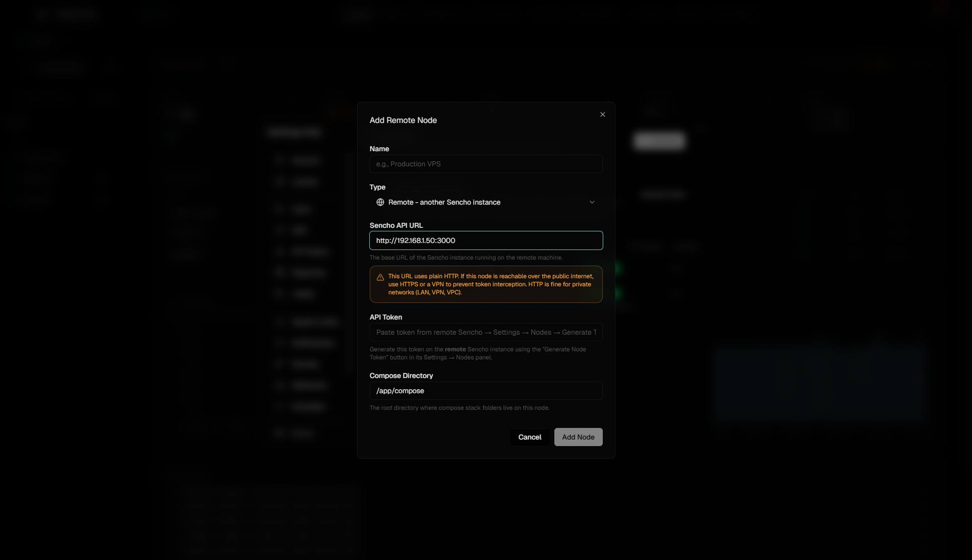Confirm with the Add Node button
Viewport: 972px width, 560px height.
578,437
